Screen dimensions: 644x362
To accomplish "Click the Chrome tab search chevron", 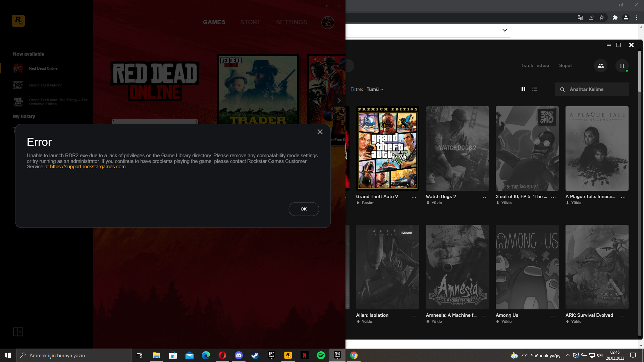I will point(590,5).
